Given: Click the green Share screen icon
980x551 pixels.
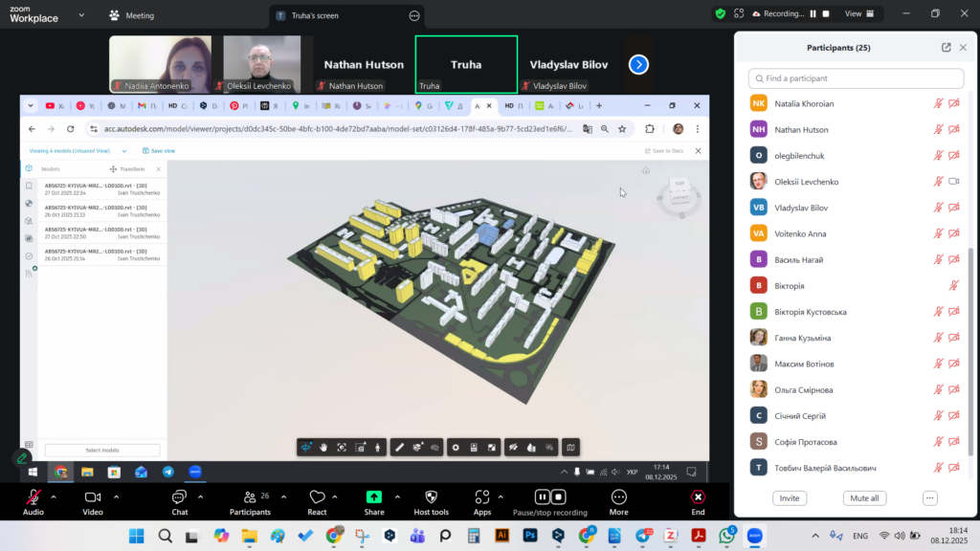Looking at the screenshot, I should (374, 496).
